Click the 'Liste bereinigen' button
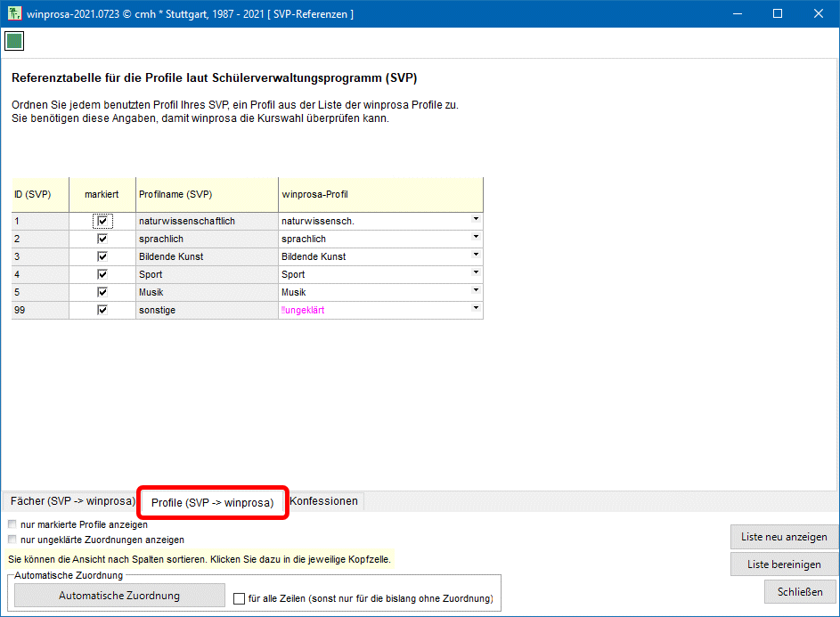This screenshot has width=840, height=617. pyautogui.click(x=784, y=564)
